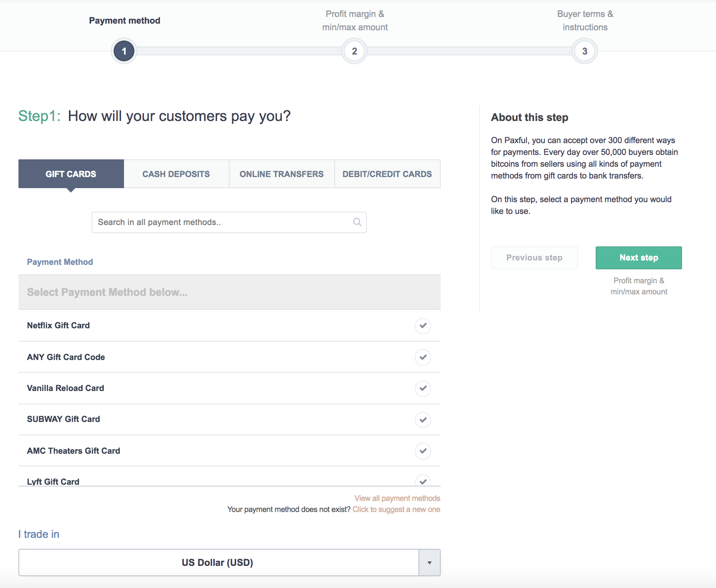Focus the payment methods search field
Image resolution: width=716 pixels, height=588 pixels.
click(221, 222)
